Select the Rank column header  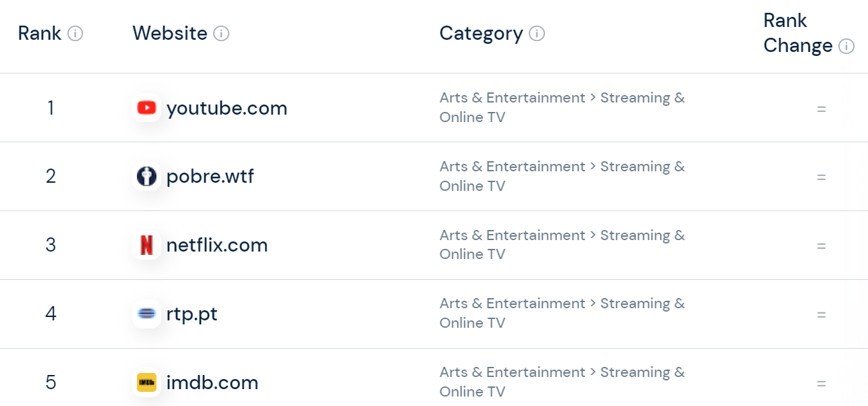click(40, 33)
